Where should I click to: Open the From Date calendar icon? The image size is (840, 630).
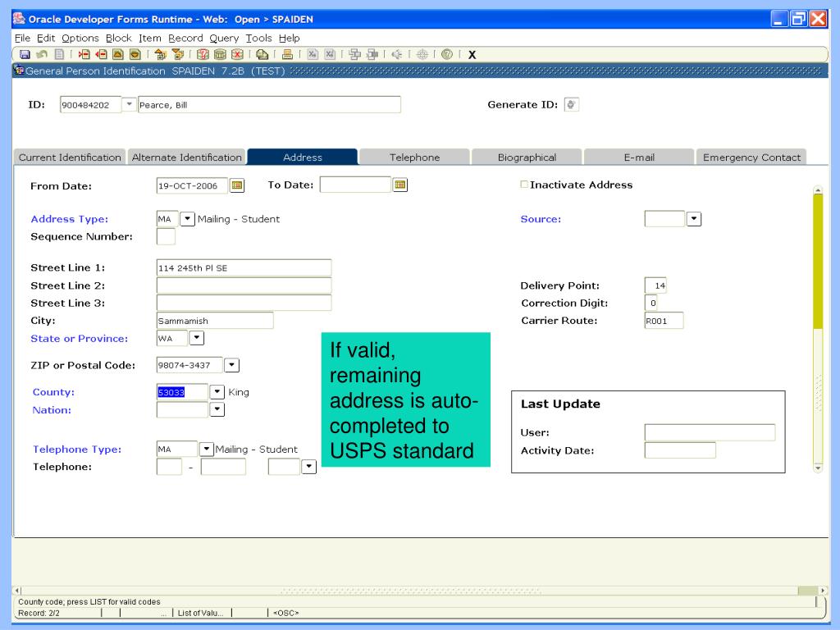(237, 185)
